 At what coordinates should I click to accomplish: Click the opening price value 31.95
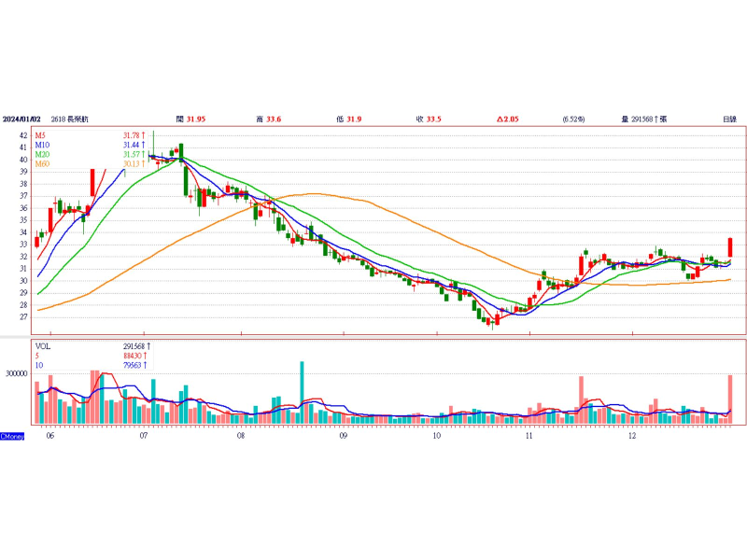click(196, 119)
